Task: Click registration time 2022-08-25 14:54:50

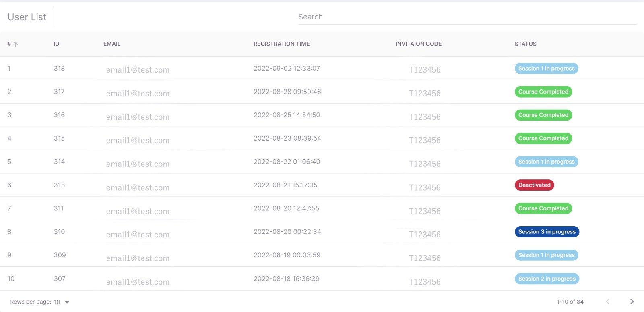Action: coord(287,115)
